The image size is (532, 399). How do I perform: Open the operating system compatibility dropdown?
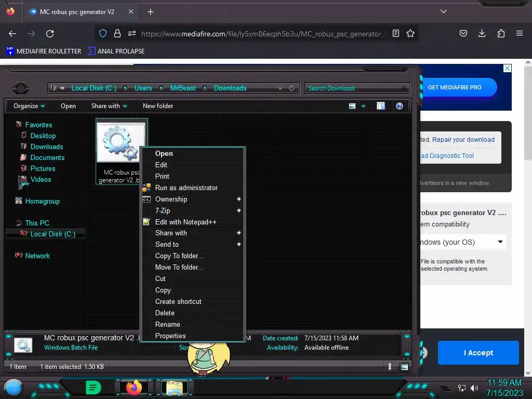(x=463, y=242)
